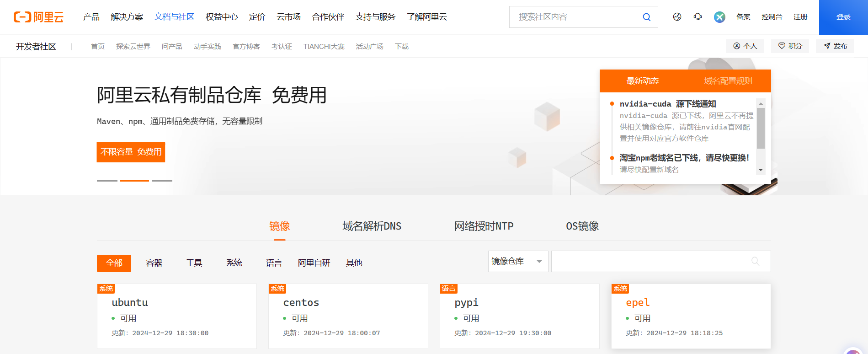Focus the 搜索社区内容 search field

click(x=576, y=17)
